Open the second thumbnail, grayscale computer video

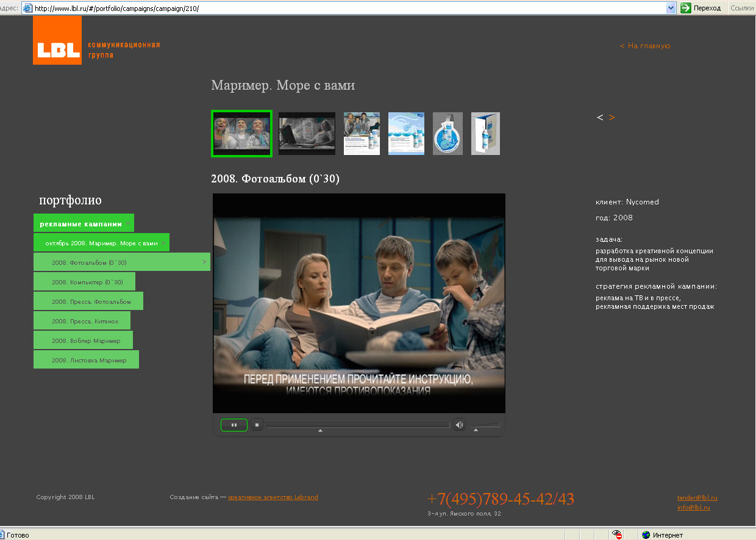pyautogui.click(x=307, y=133)
